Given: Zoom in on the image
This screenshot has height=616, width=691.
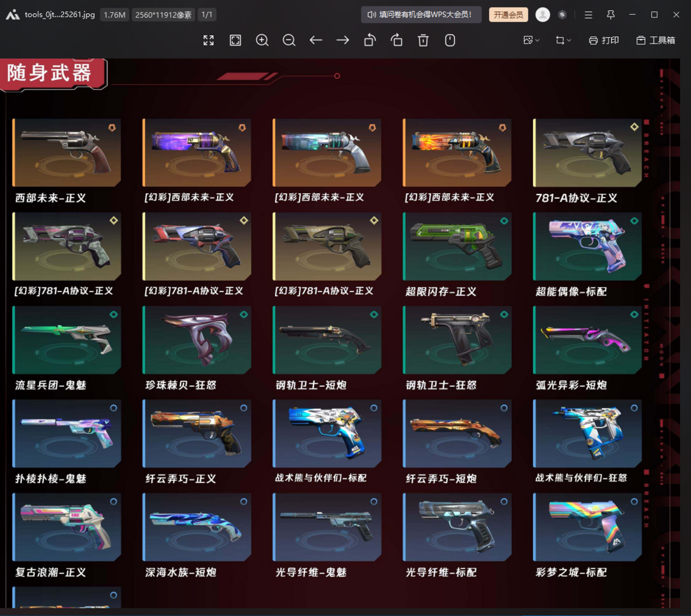Looking at the screenshot, I should coord(262,40).
